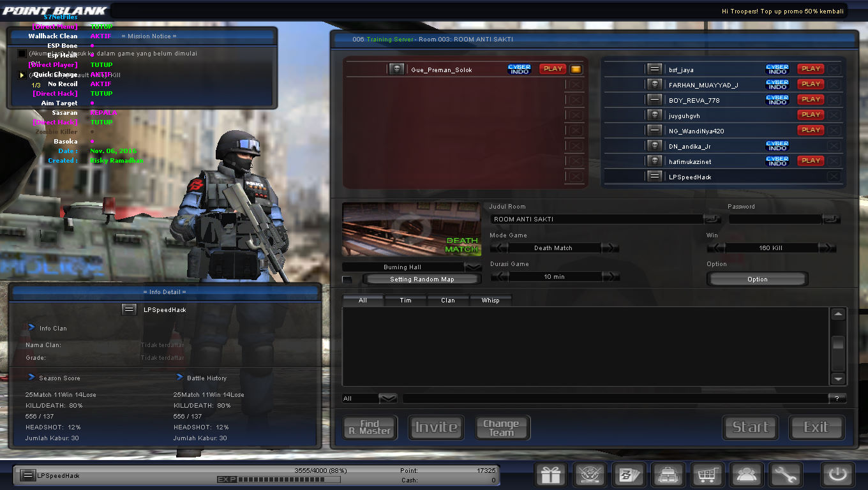
Task: Tick the first Mission Notice checkbox
Action: [22, 54]
